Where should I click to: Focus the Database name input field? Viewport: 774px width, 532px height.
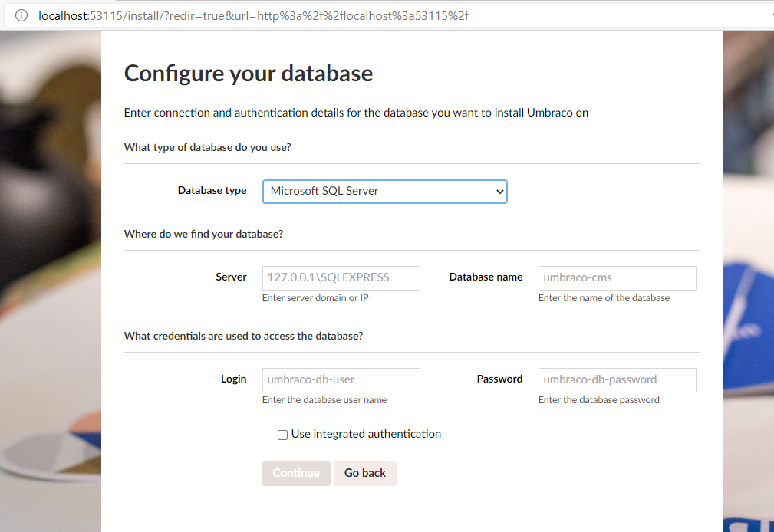[617, 277]
